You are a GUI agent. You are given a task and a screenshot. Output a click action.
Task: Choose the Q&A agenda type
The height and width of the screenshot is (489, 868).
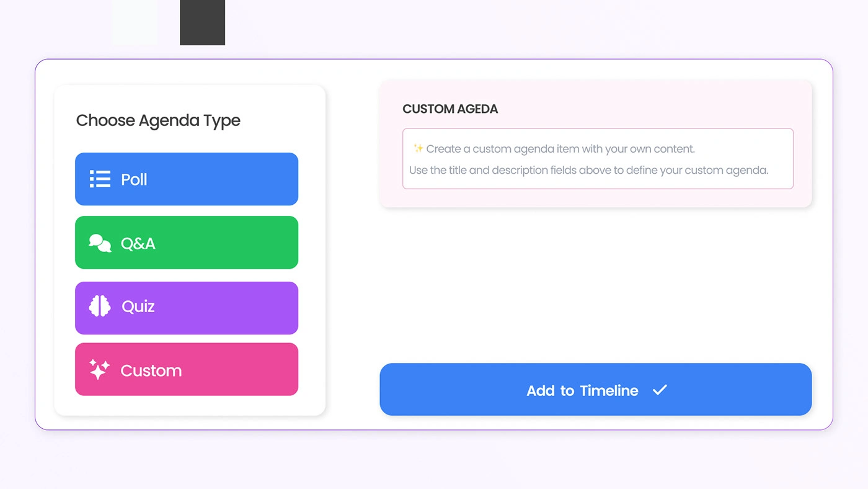tap(186, 243)
